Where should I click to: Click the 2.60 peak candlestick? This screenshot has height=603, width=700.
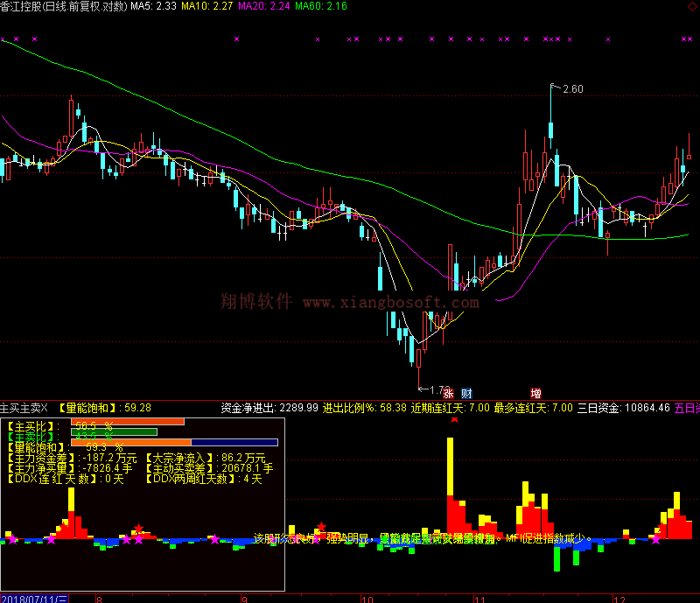[x=551, y=116]
